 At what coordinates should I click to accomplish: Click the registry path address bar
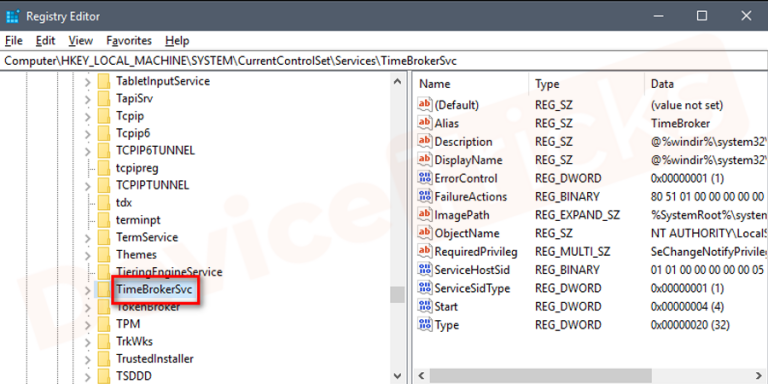(384, 61)
